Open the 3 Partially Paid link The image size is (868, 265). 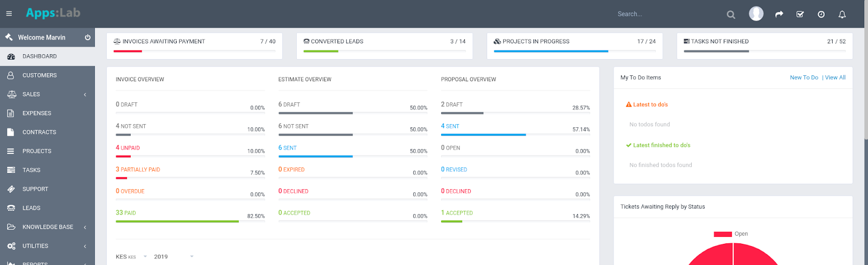pos(138,170)
